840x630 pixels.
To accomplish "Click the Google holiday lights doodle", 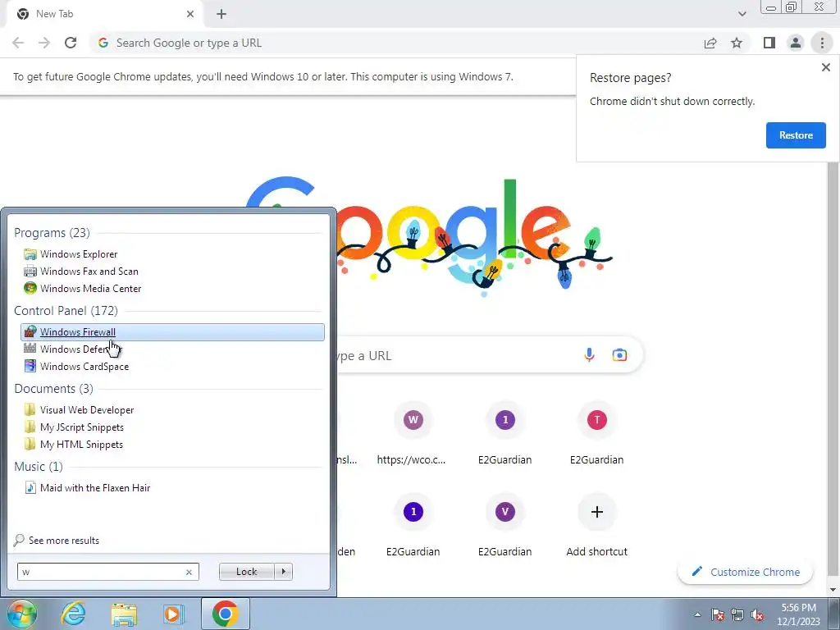I will click(428, 235).
